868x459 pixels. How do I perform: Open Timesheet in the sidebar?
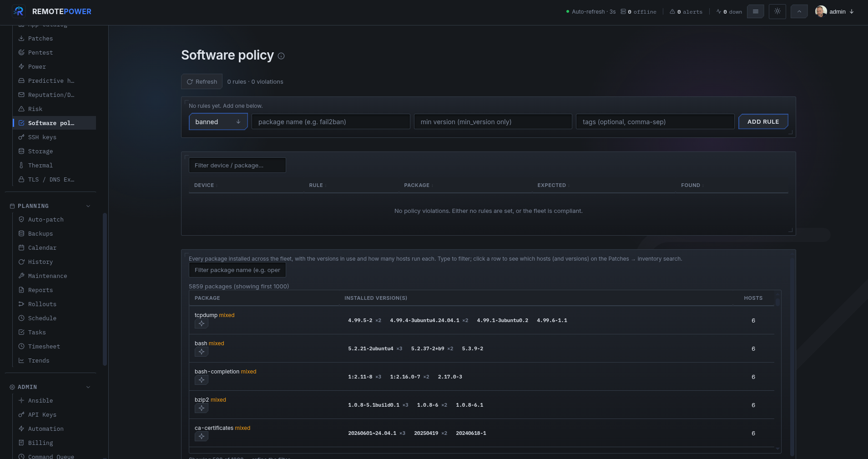(x=55, y=346)
